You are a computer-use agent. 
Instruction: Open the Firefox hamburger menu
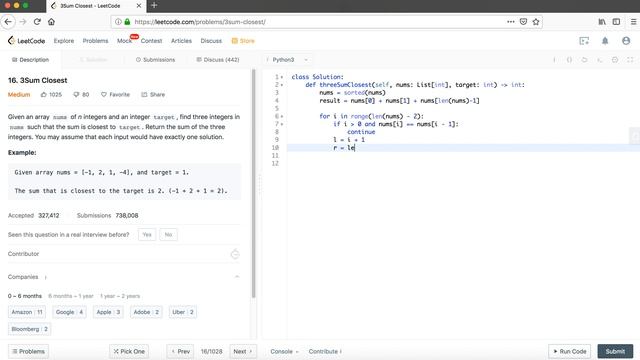tap(633, 22)
